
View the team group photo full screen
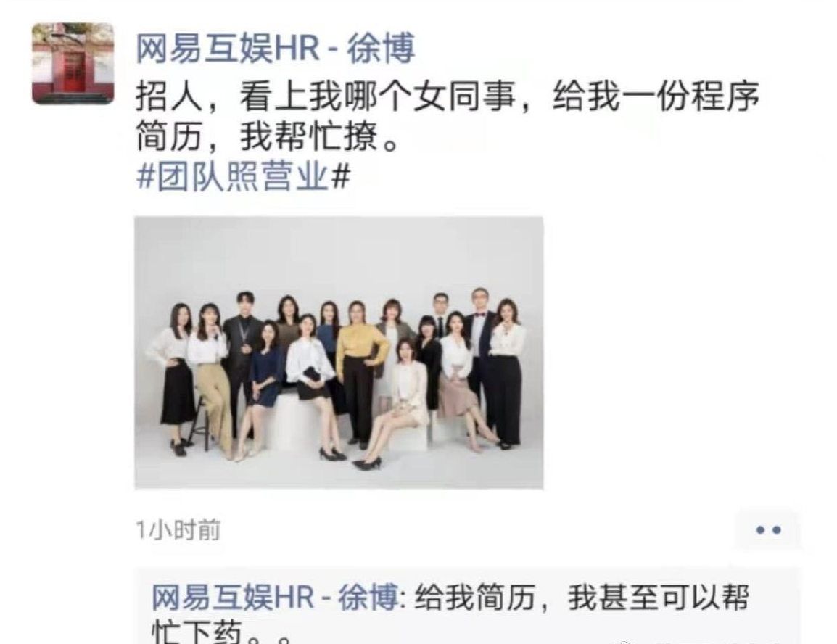[x=339, y=352]
